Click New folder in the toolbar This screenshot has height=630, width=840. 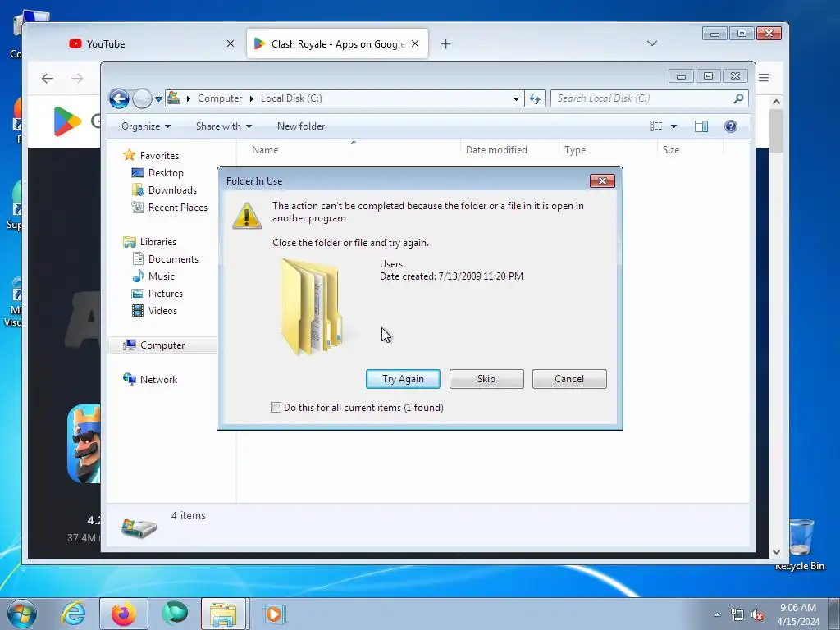click(301, 126)
